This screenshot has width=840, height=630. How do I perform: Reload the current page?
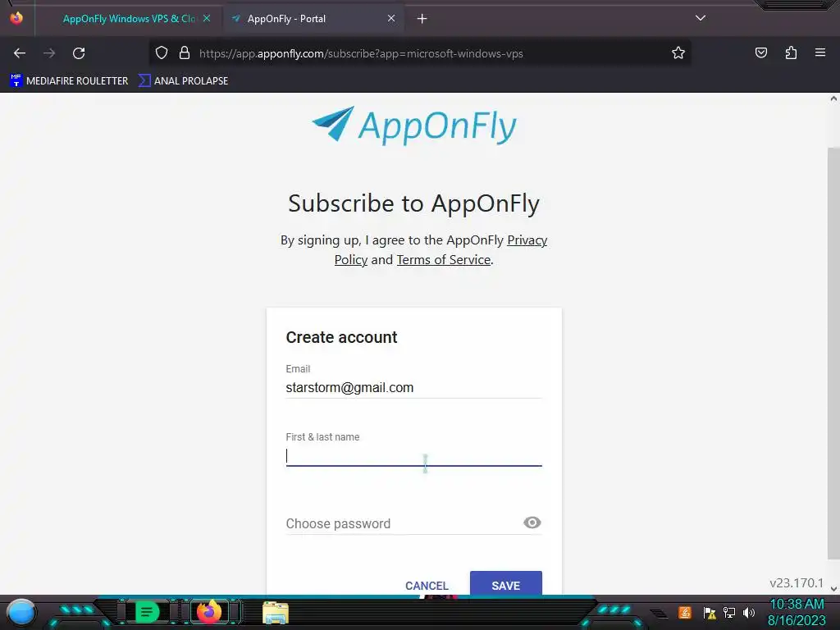pyautogui.click(x=79, y=53)
